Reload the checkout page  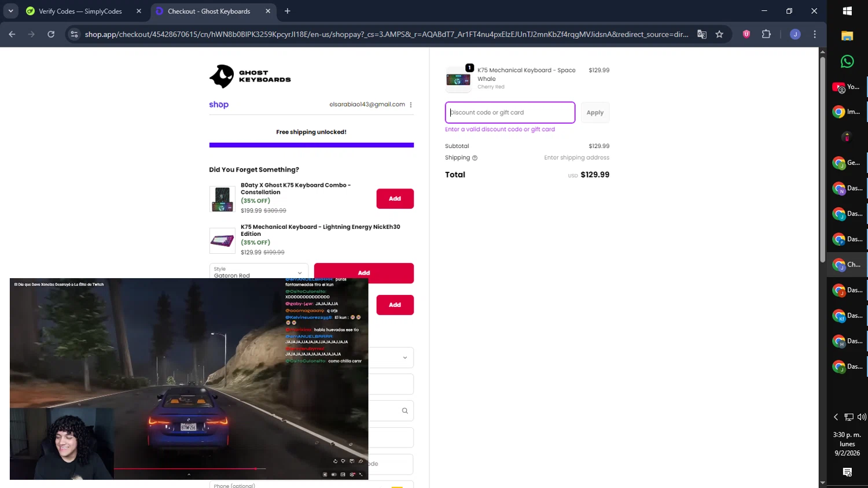(51, 34)
